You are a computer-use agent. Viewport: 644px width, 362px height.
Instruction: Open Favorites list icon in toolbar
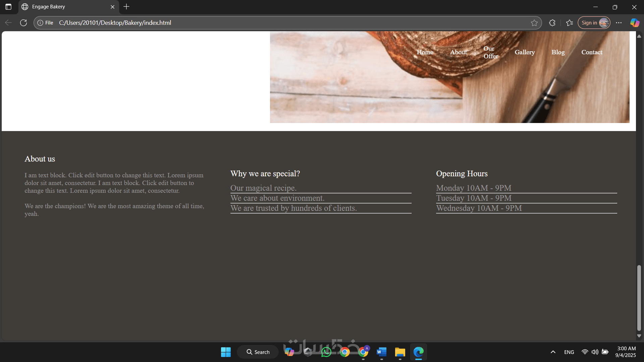point(570,23)
